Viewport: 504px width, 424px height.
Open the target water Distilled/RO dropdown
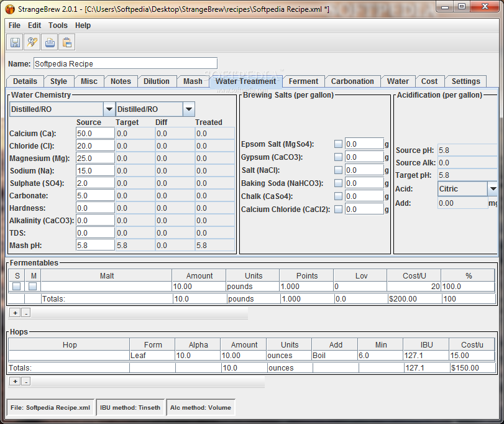coord(189,109)
